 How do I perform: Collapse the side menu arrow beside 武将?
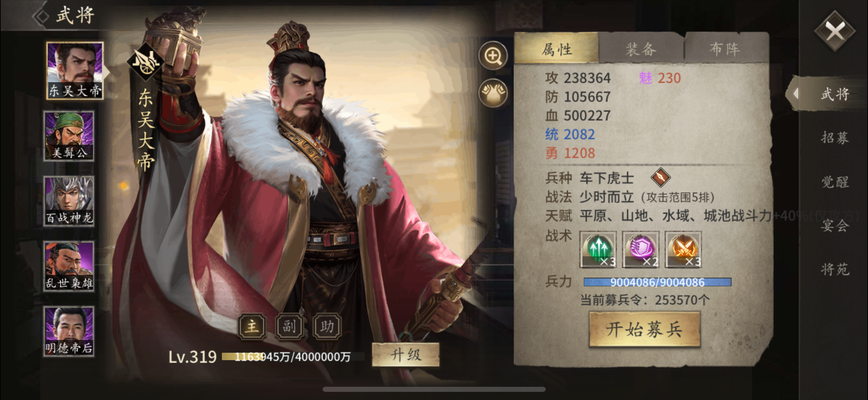click(x=796, y=94)
